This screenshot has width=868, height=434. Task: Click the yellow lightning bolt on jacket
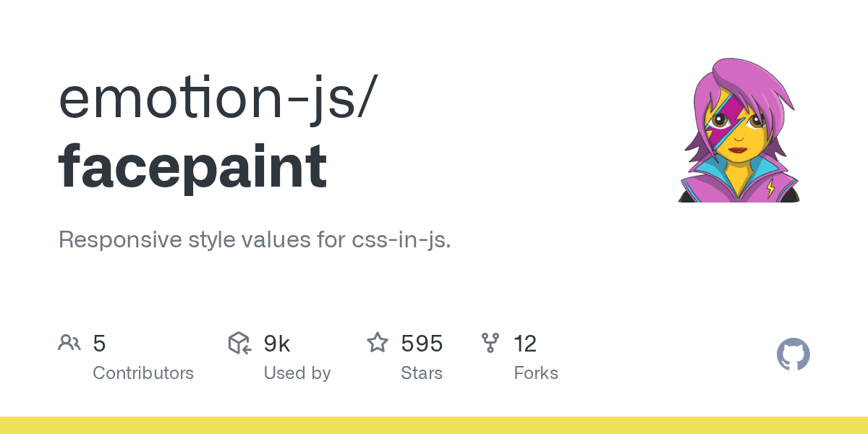pos(770,188)
